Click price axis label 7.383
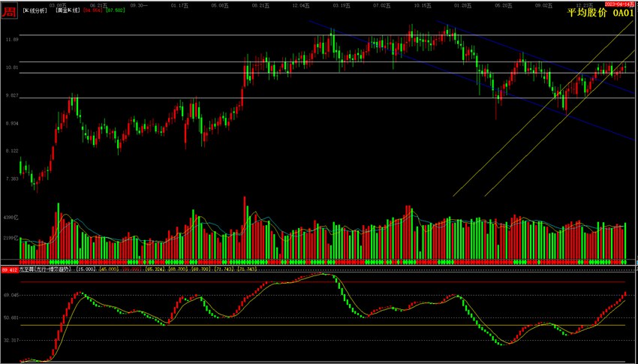638x364 pixels. tap(11, 179)
